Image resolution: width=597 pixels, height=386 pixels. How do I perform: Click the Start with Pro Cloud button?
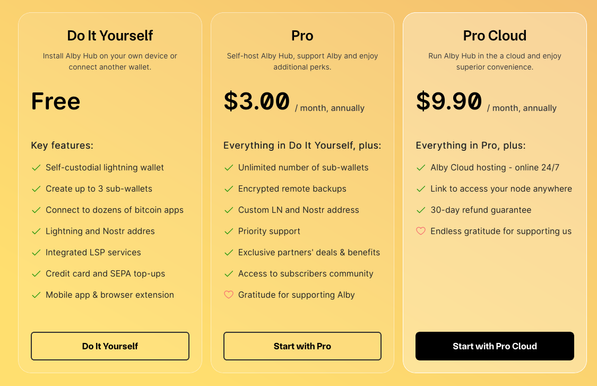(x=495, y=346)
